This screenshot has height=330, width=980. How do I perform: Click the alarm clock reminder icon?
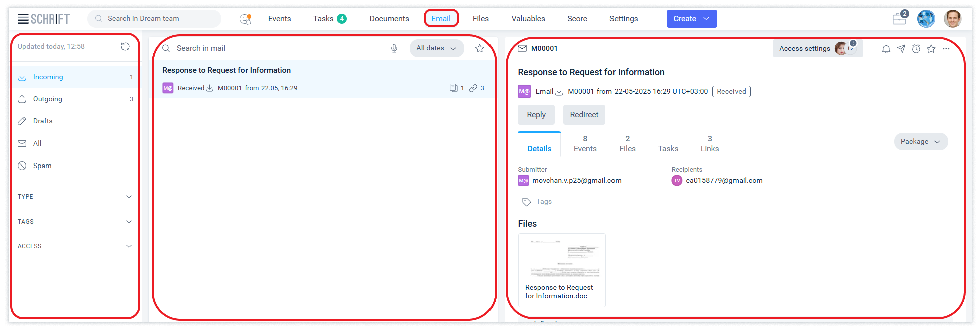click(916, 49)
